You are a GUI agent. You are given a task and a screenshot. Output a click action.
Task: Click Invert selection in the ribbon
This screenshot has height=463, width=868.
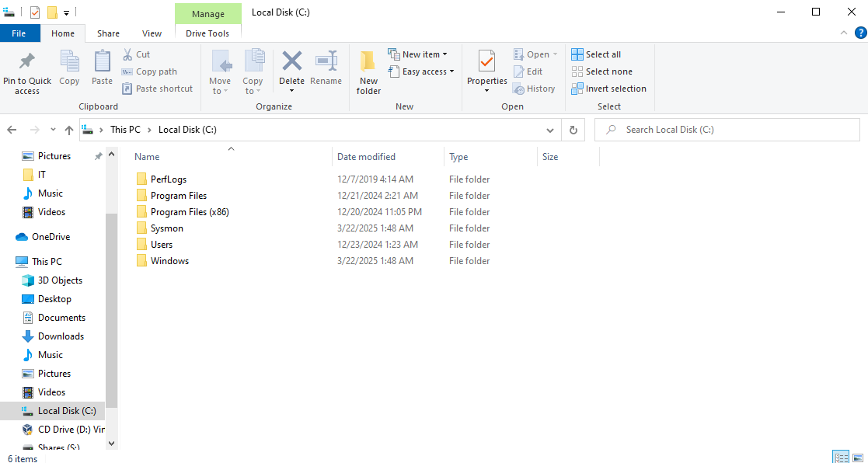(577, 89)
